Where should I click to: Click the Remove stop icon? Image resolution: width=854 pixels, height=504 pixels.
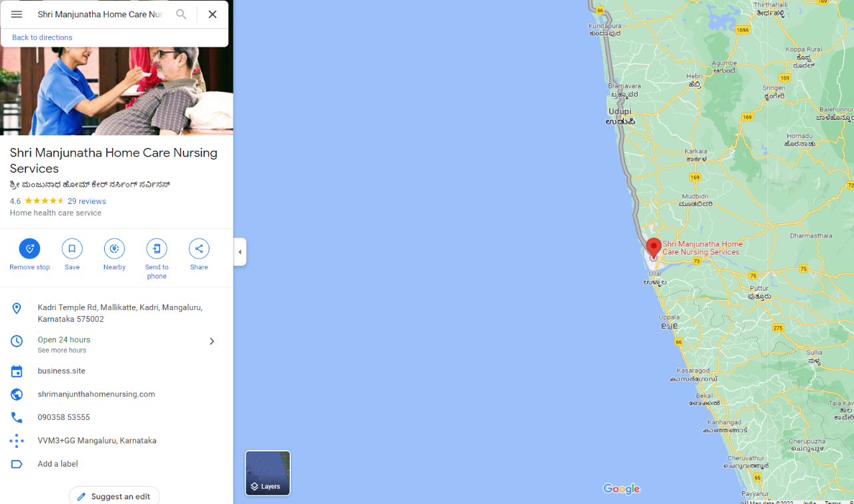29,249
